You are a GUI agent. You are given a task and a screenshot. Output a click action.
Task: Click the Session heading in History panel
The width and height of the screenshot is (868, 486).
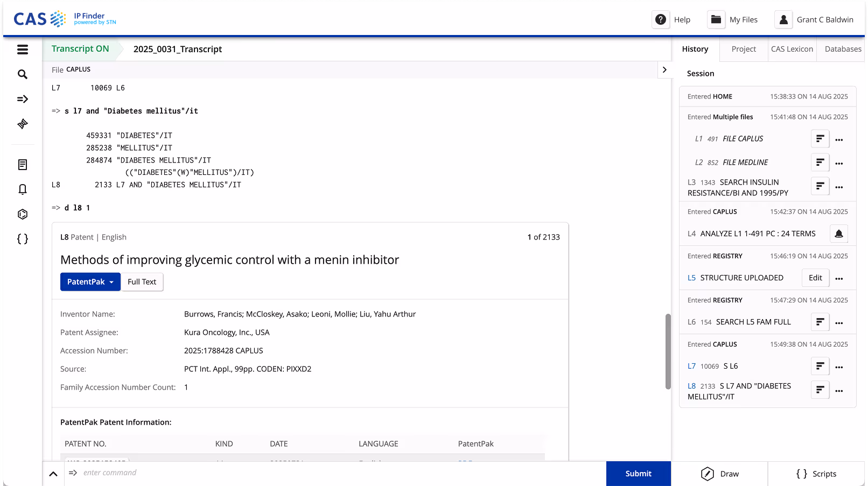701,74
